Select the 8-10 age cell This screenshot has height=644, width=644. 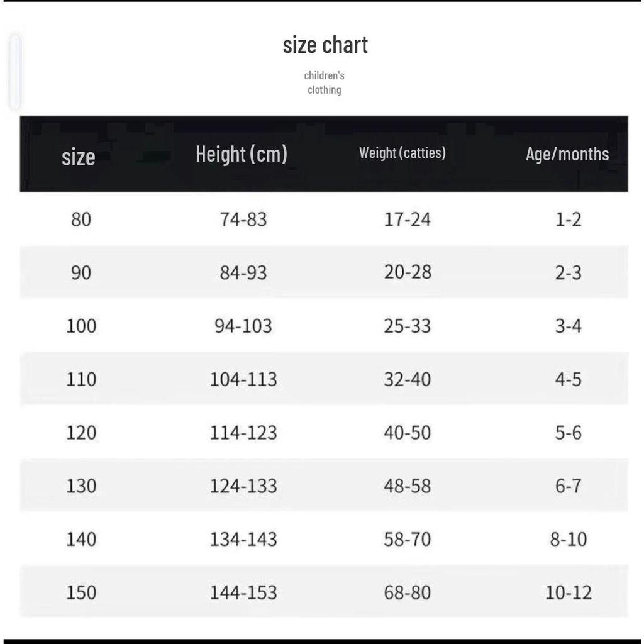click(x=569, y=539)
